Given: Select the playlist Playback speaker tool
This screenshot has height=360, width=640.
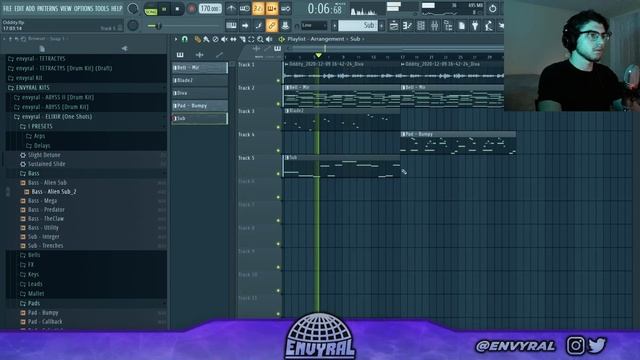Looking at the screenshot, I should coord(269,39).
